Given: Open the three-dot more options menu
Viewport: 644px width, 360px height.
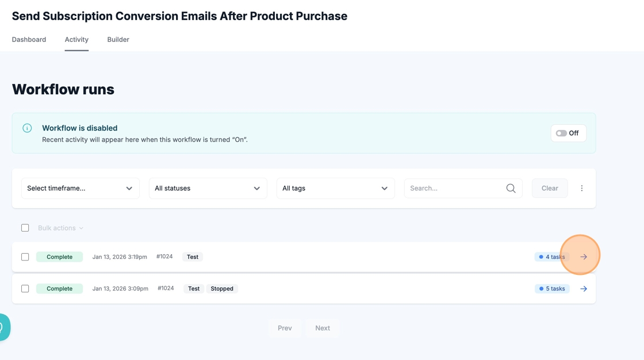Looking at the screenshot, I should (x=581, y=188).
